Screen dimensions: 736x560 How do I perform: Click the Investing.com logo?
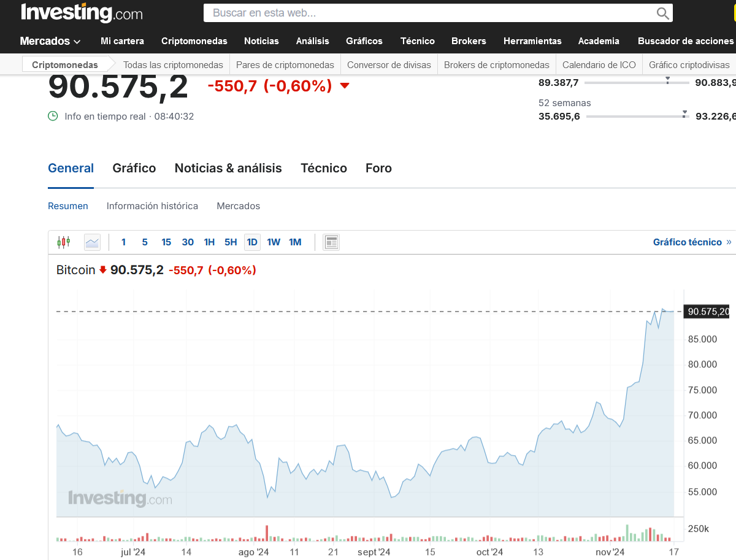coord(82,13)
